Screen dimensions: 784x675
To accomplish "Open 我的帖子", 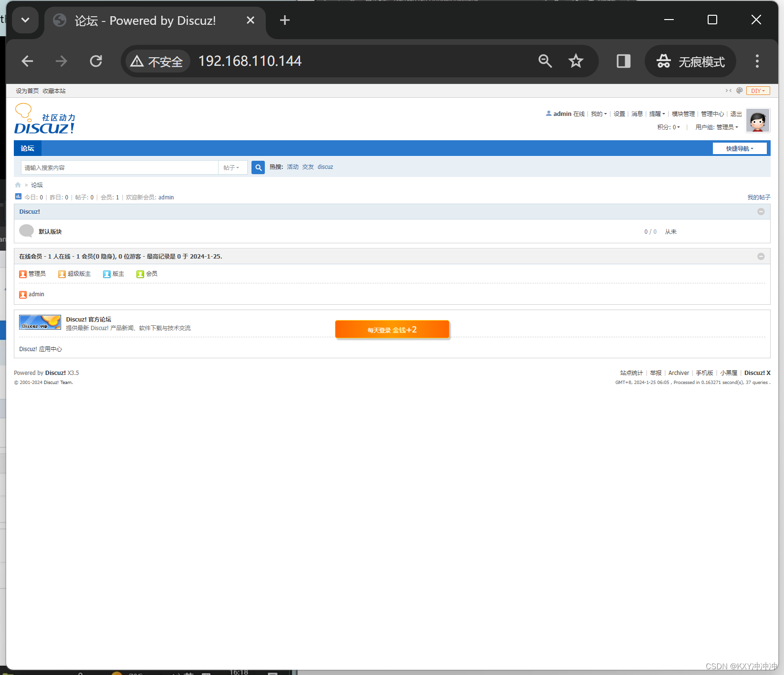I will pyautogui.click(x=759, y=197).
